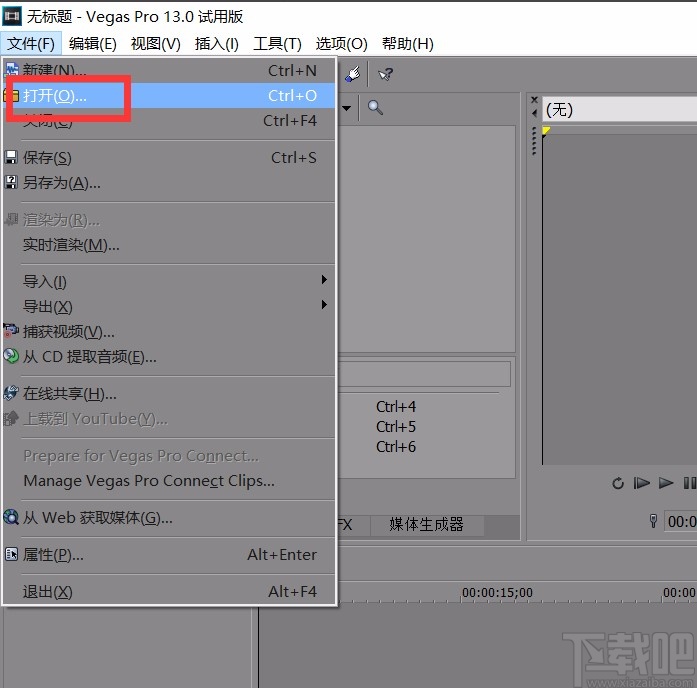697x688 pixels.
Task: Select Manage Vegas Pro Connect Clips...
Action: [x=169, y=480]
